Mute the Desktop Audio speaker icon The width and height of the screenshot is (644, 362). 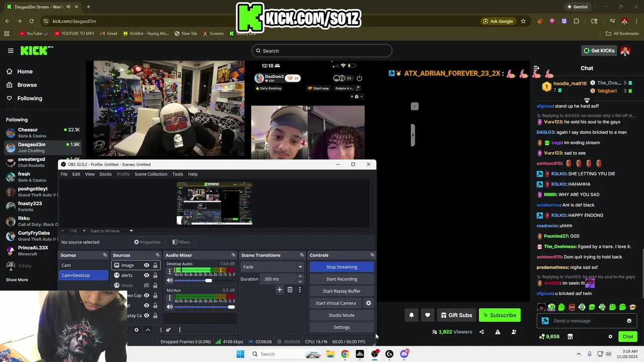click(170, 281)
